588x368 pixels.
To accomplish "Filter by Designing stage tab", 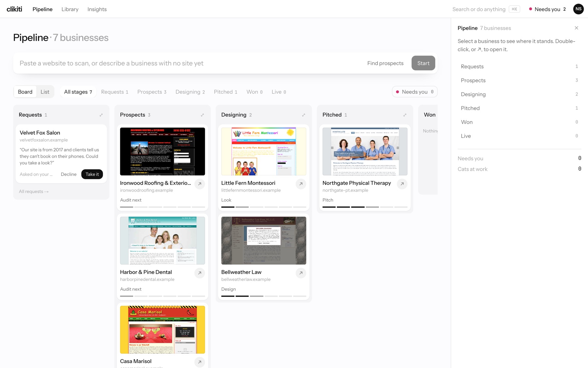I will tap(190, 92).
